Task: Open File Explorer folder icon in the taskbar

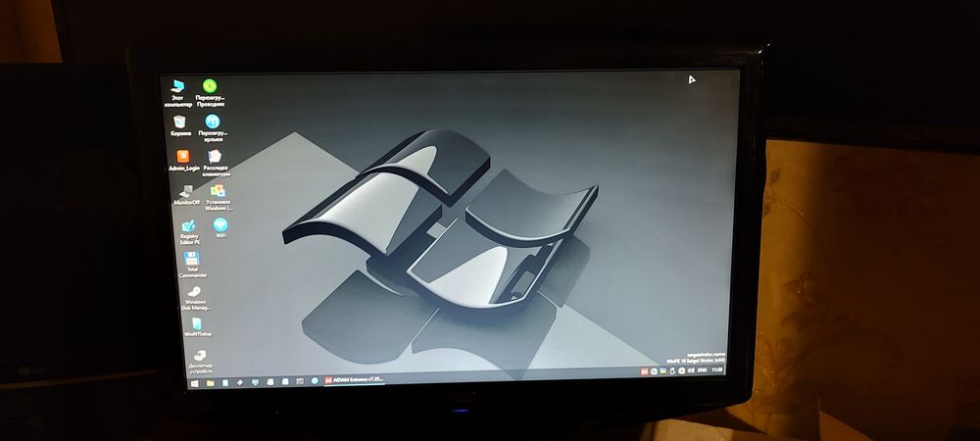Action: (210, 382)
